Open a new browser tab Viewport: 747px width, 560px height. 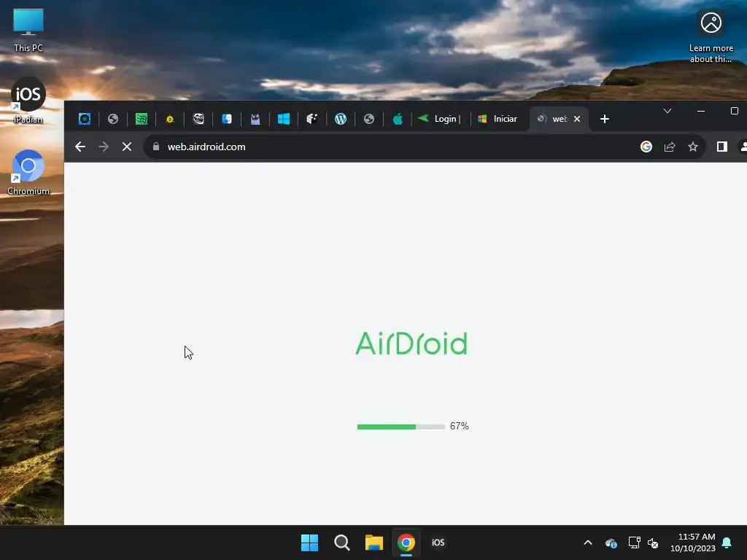tap(605, 119)
